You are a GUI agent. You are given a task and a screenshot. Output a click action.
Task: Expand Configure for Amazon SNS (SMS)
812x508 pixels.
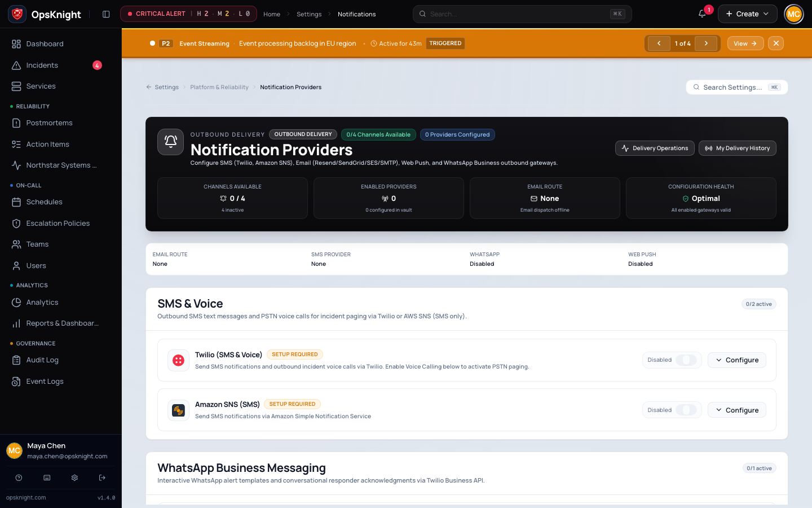pos(737,410)
